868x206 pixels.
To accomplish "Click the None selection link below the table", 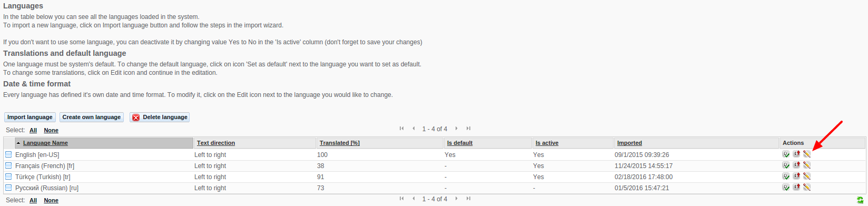I will tap(51, 200).
